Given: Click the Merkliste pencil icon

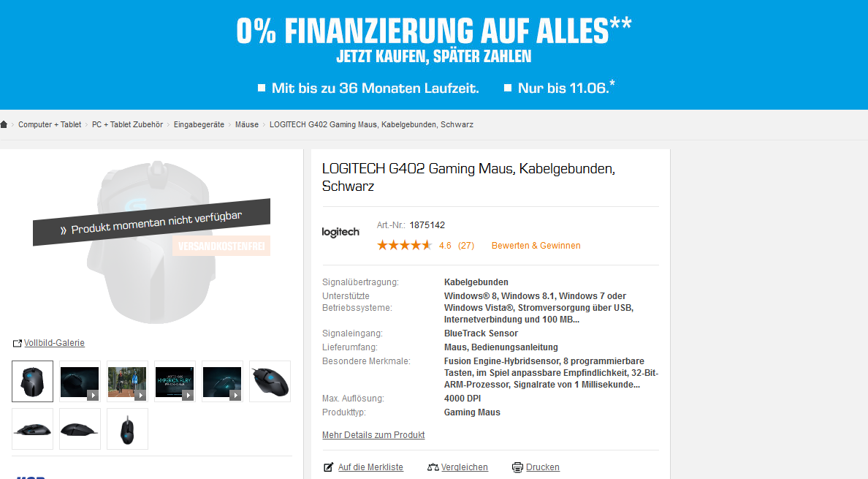Looking at the screenshot, I should tap(329, 467).
